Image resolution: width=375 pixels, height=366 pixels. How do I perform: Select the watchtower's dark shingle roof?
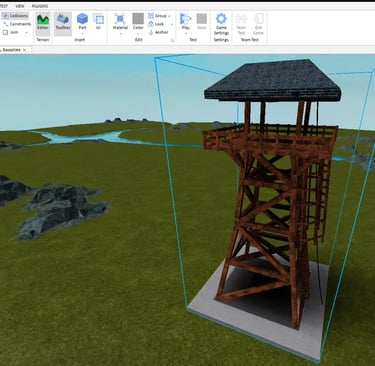[273, 81]
